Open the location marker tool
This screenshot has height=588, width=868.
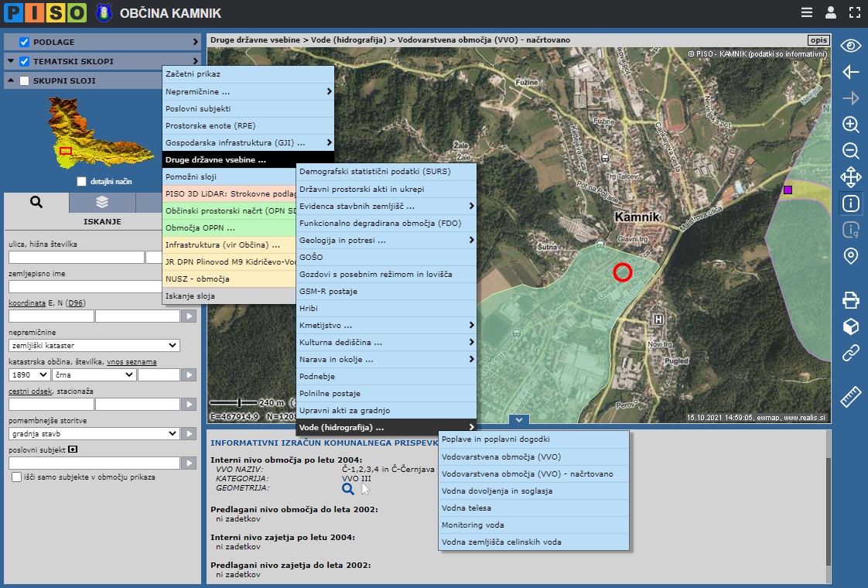coord(850,256)
